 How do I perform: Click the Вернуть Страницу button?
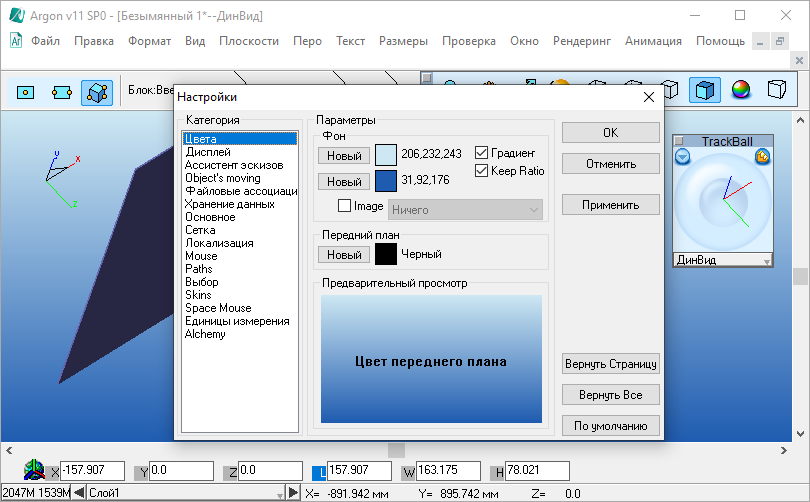[611, 364]
